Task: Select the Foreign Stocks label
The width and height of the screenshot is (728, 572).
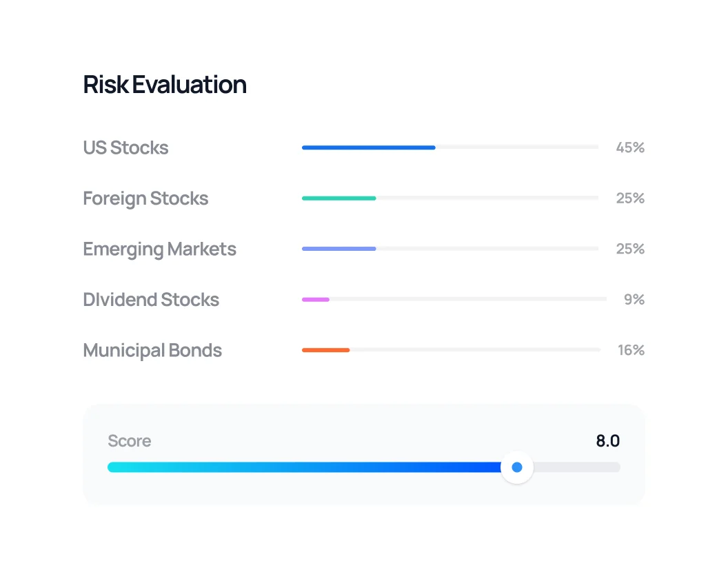Action: [145, 198]
